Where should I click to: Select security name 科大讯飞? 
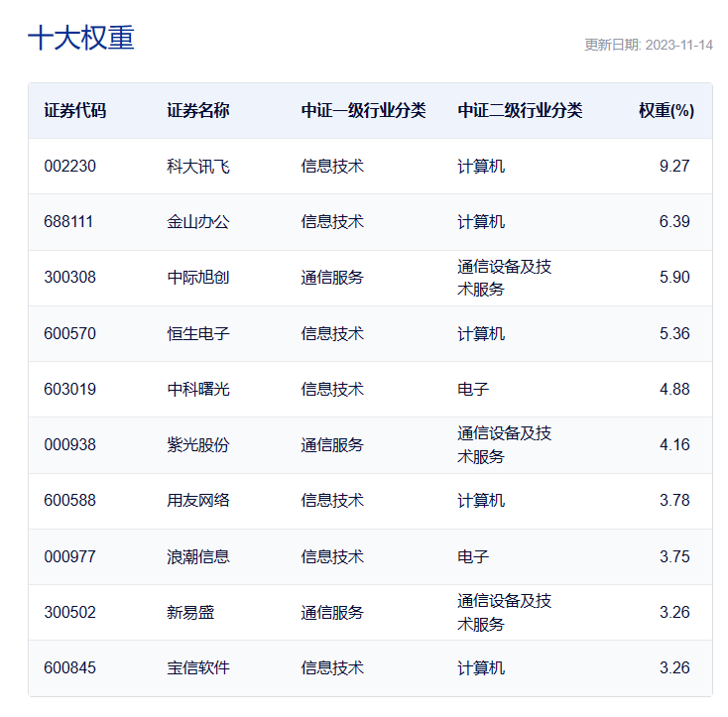198,167
